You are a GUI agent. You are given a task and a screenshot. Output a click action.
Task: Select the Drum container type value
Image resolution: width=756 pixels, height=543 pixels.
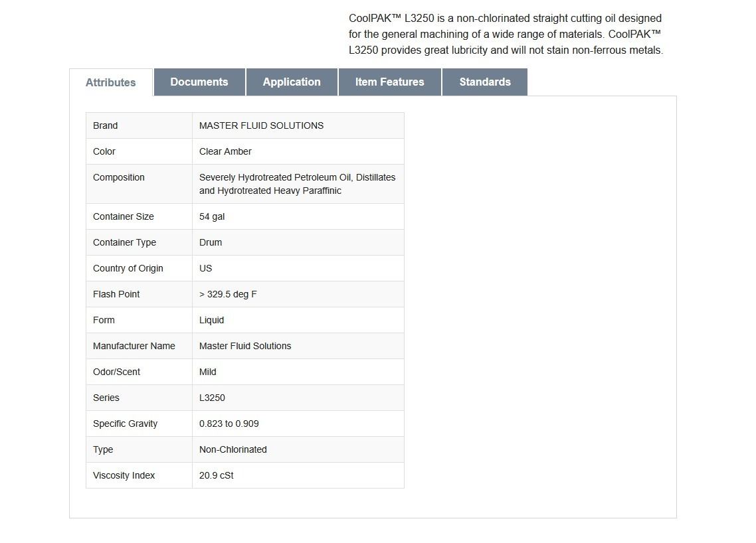pyautogui.click(x=211, y=242)
